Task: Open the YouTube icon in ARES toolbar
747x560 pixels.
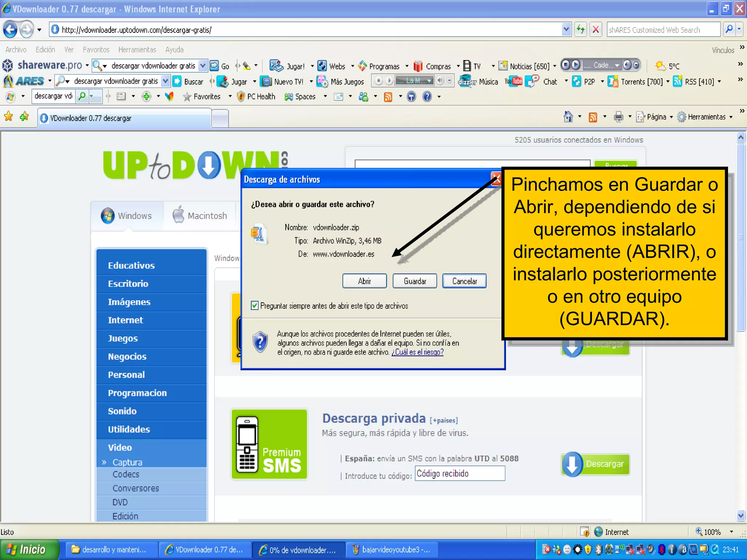Action: tap(514, 81)
